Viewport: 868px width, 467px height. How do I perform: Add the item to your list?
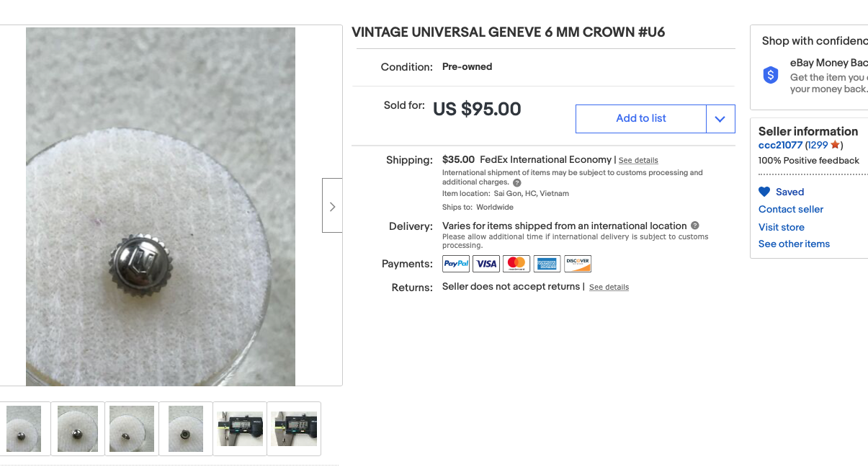[641, 119]
